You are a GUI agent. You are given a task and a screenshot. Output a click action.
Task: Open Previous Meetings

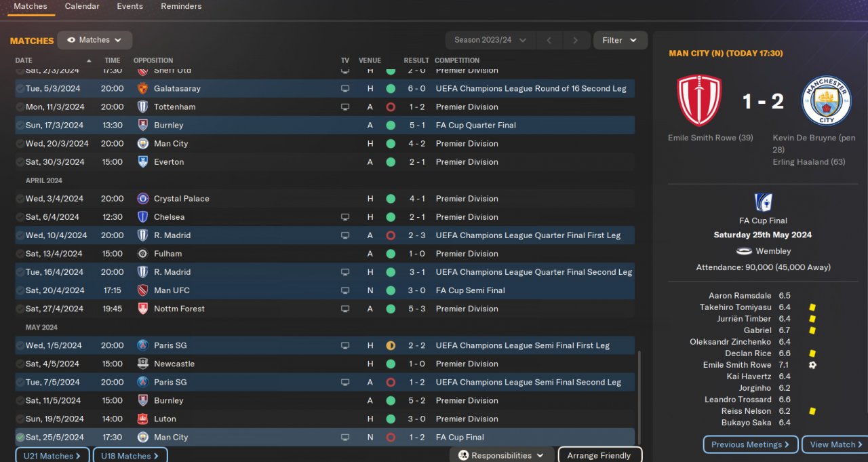(x=751, y=444)
